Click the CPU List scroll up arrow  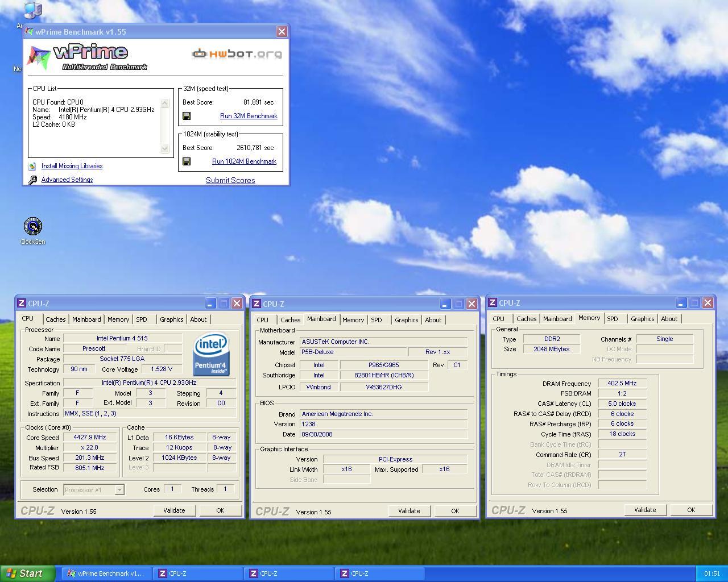coord(165,103)
